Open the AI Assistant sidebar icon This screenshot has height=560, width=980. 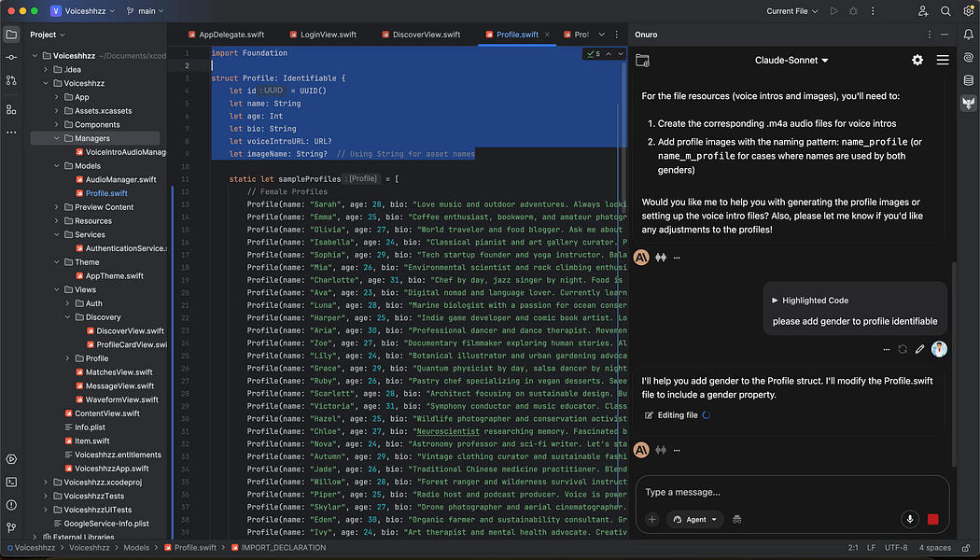coord(969,58)
